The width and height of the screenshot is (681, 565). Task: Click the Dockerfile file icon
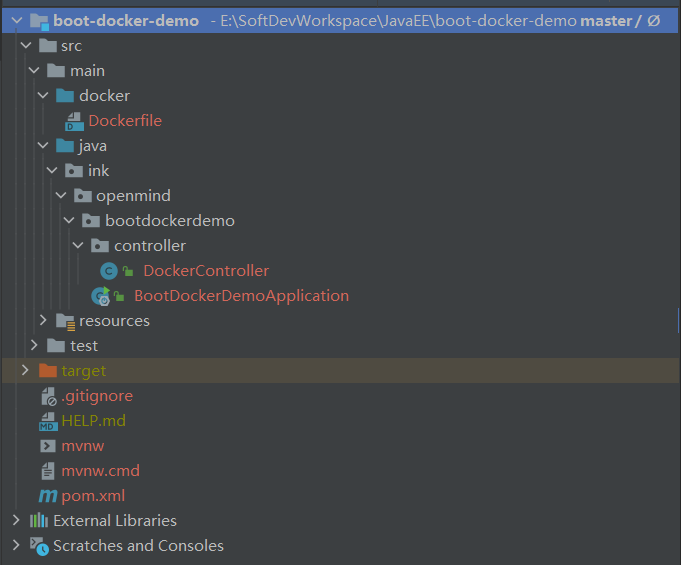pos(75,121)
